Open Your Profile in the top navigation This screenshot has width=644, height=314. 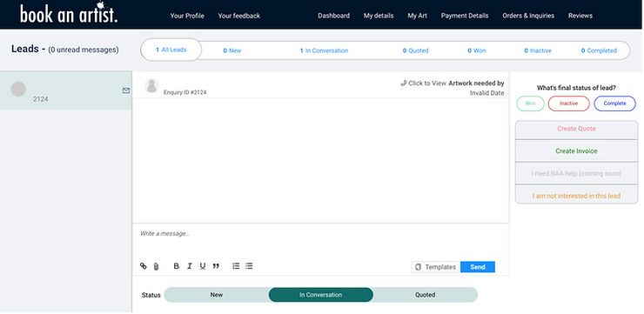tap(187, 16)
